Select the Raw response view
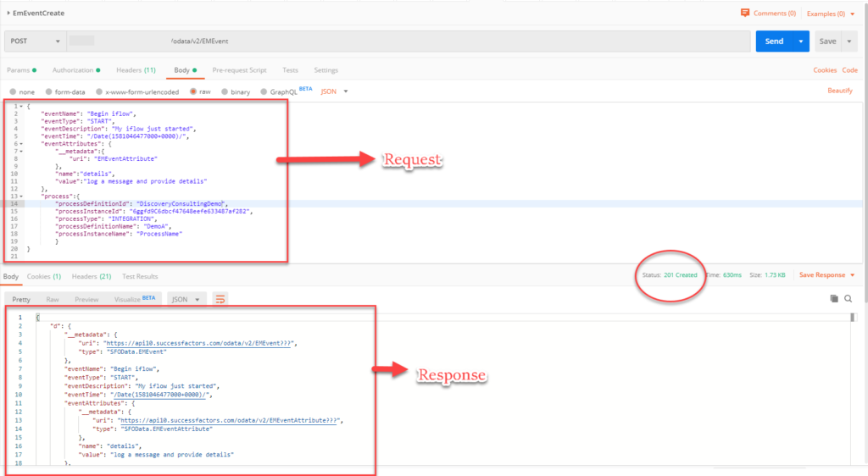The width and height of the screenshot is (868, 476). [53, 299]
